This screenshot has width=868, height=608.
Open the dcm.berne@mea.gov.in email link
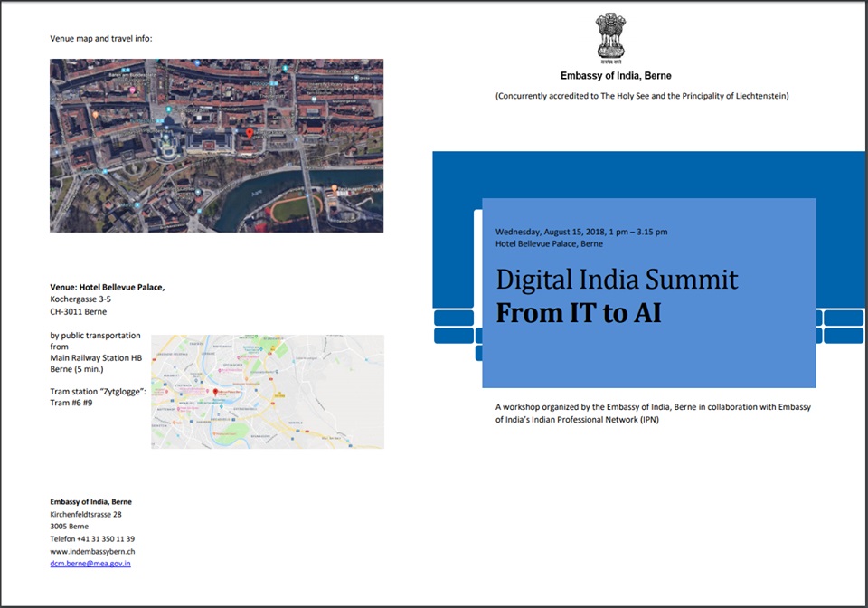click(90, 563)
